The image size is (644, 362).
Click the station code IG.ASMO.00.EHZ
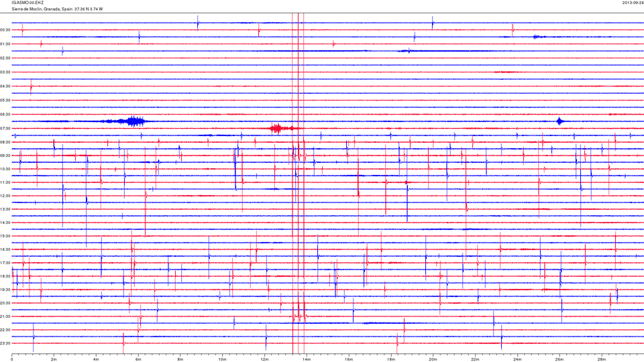[28, 3]
